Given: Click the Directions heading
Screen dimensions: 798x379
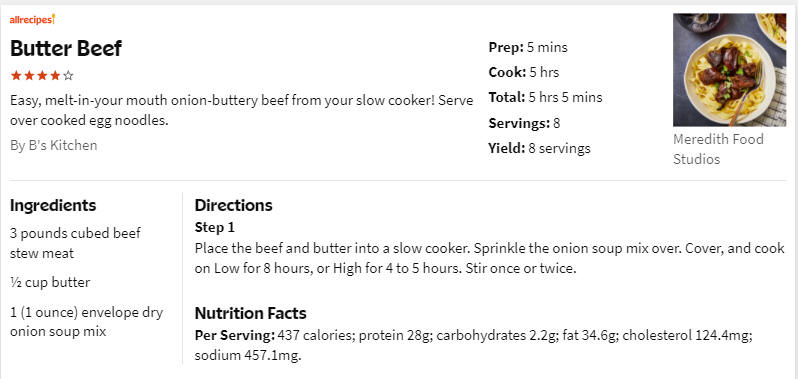Looking at the screenshot, I should pos(234,206).
